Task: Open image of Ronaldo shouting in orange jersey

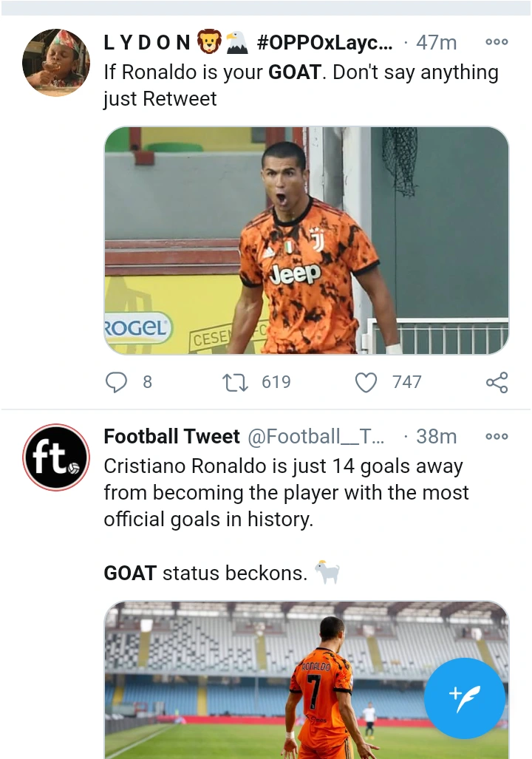Action: pos(306,240)
